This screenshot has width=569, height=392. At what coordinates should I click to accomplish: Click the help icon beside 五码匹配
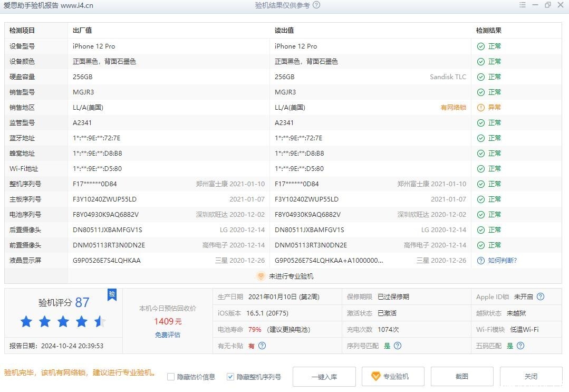pyautogui.click(x=520, y=346)
